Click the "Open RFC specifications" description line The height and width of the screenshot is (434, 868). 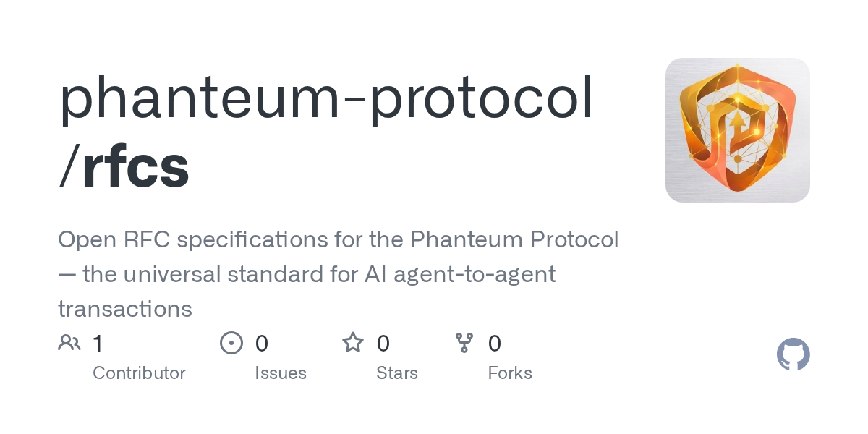(338, 240)
